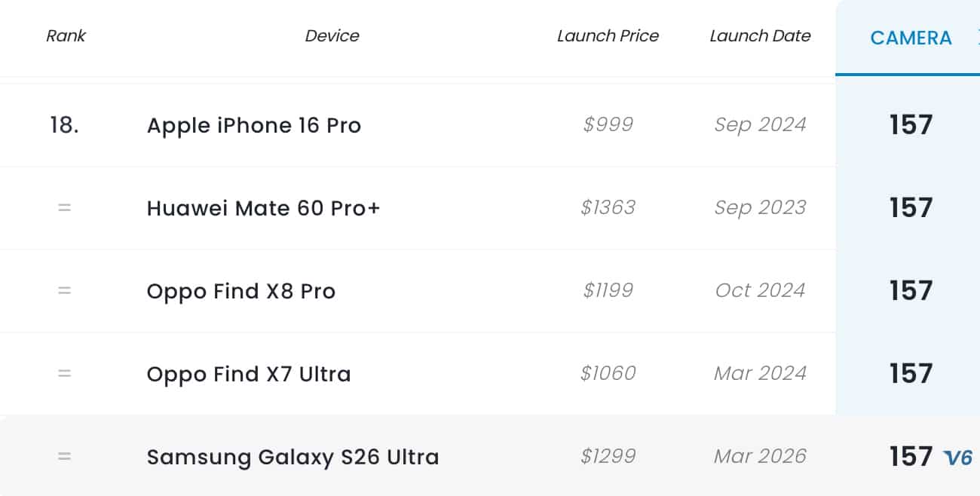Sort by the Device column header
Image resolution: width=980 pixels, height=496 pixels.
pos(332,35)
